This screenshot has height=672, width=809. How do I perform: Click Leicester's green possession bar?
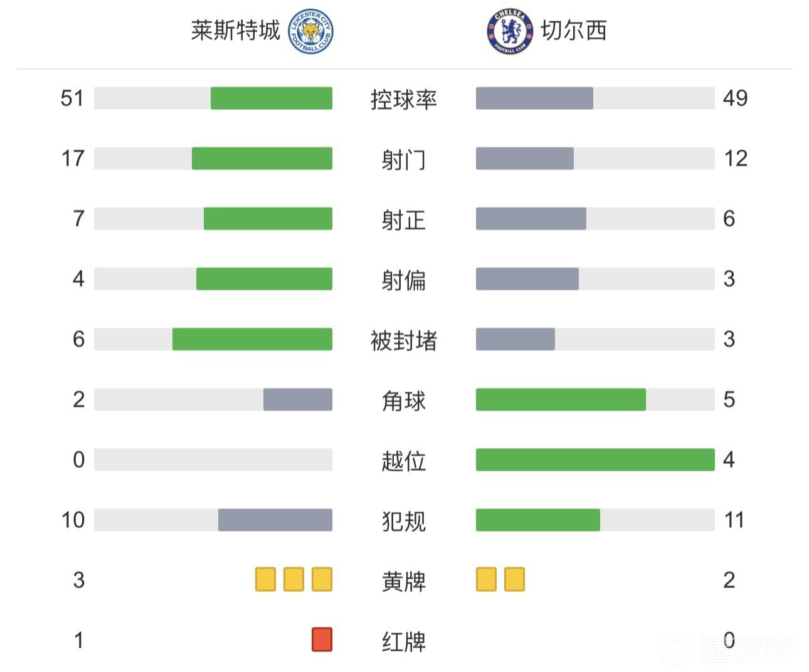(271, 98)
